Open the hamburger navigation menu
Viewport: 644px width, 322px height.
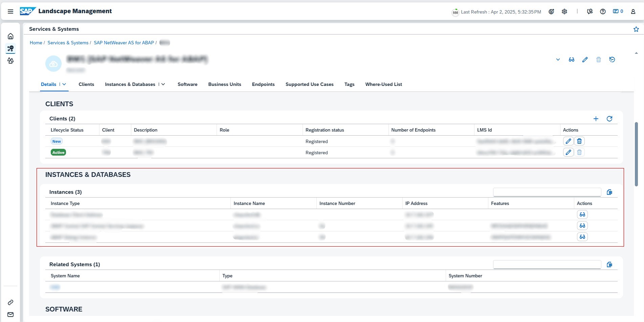point(10,11)
